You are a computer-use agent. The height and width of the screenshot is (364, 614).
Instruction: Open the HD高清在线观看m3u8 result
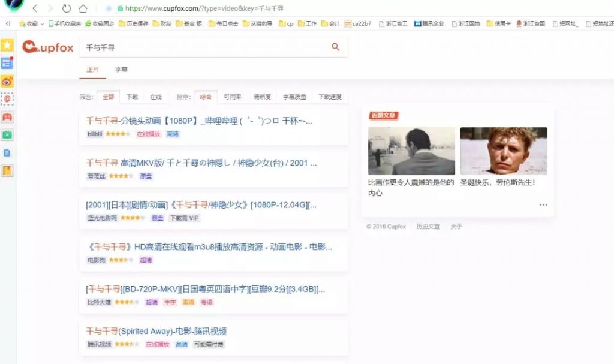209,247
